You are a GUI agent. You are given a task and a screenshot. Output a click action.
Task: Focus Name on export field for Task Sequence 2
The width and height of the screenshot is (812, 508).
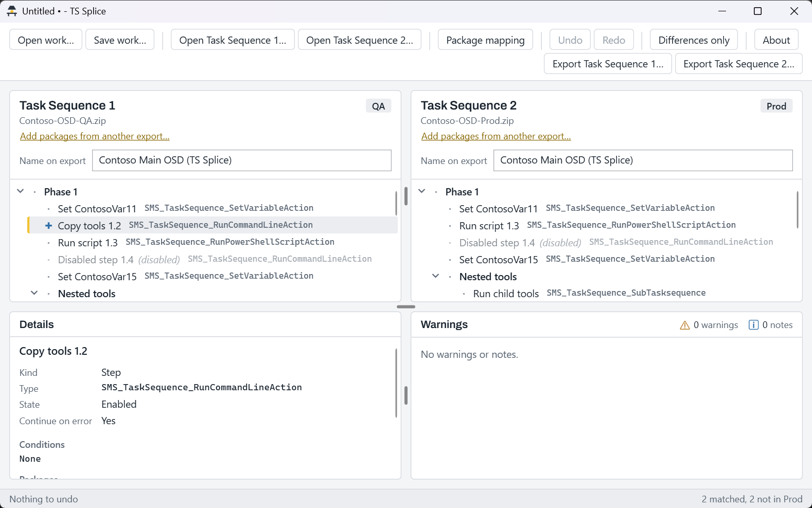click(643, 160)
